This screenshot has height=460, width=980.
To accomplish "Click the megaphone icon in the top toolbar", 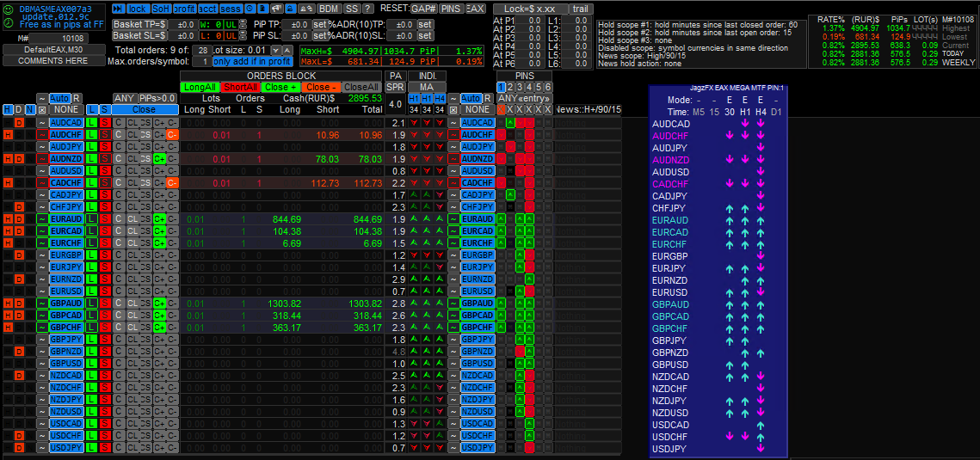I will [x=275, y=9].
